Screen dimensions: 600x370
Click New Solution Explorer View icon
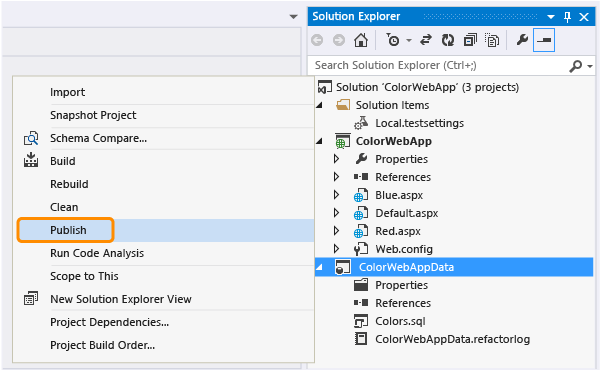tap(31, 298)
